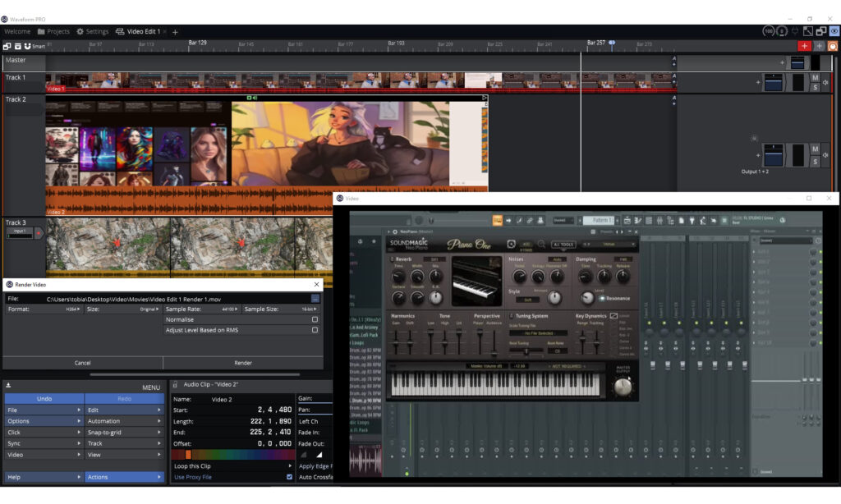Screen dimensions: 841x504
Task: Click the Undo button
Action: click(x=44, y=399)
